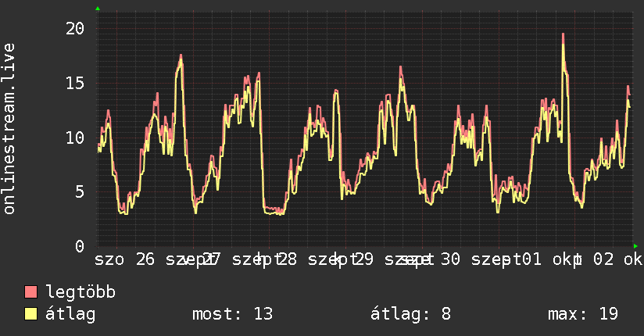Click the 'átlag: 8' average value
Image resolution: width=644 pixels, height=336 pixels.
[410, 314]
